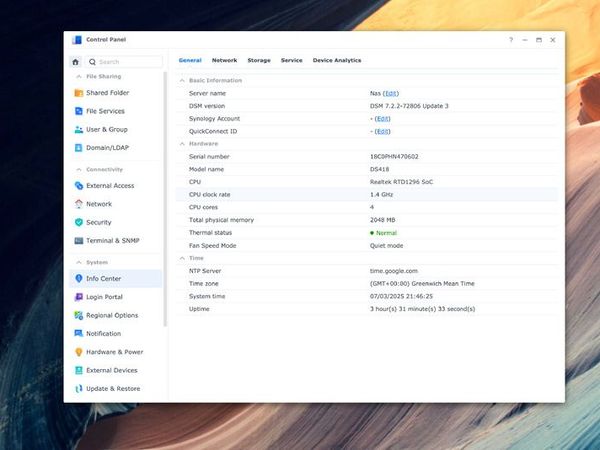Screen dimensions: 600x450
Task: Click the Info Center icon
Action: [x=78, y=279]
